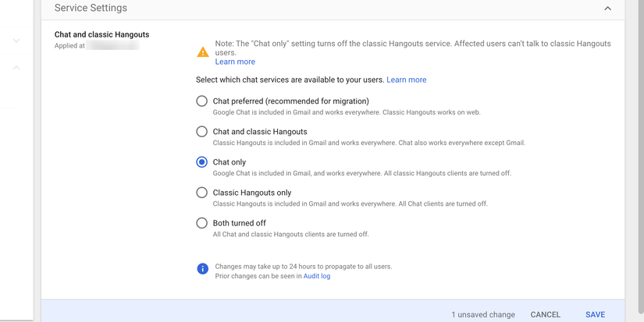Click 'Changes may take up to 24 hours' text
This screenshot has width=644, height=322.
pyautogui.click(x=304, y=266)
